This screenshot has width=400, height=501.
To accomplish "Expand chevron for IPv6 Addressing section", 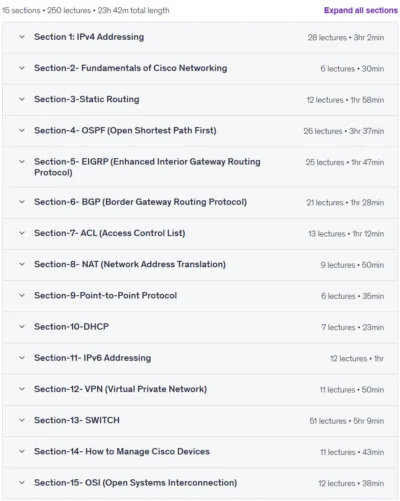I will coord(22,358).
